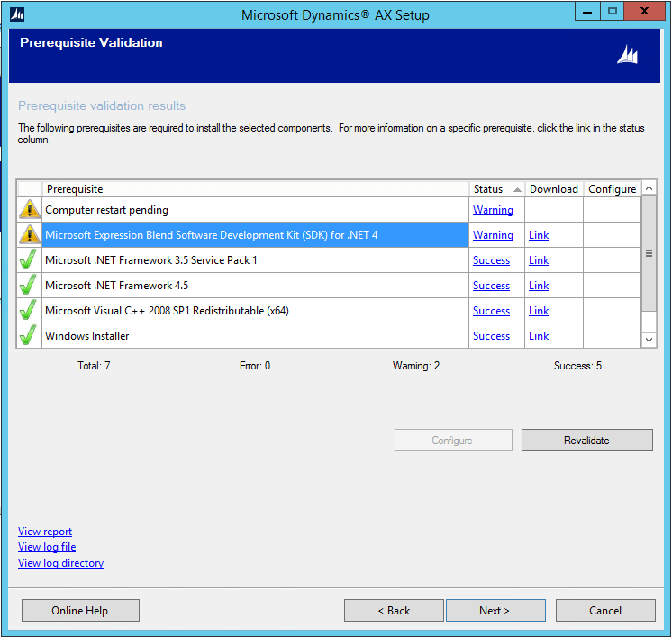Image resolution: width=672 pixels, height=637 pixels.
Task: Click the Revalidate button
Action: click(586, 441)
